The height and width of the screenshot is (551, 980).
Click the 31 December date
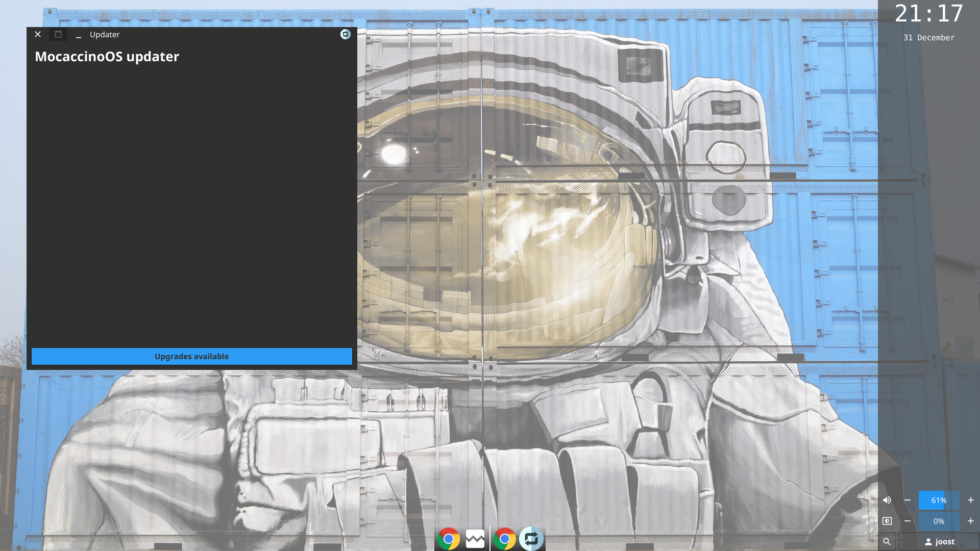tap(929, 38)
